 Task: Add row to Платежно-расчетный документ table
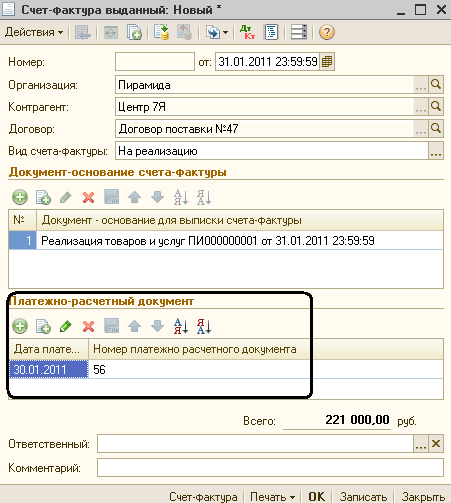20,326
